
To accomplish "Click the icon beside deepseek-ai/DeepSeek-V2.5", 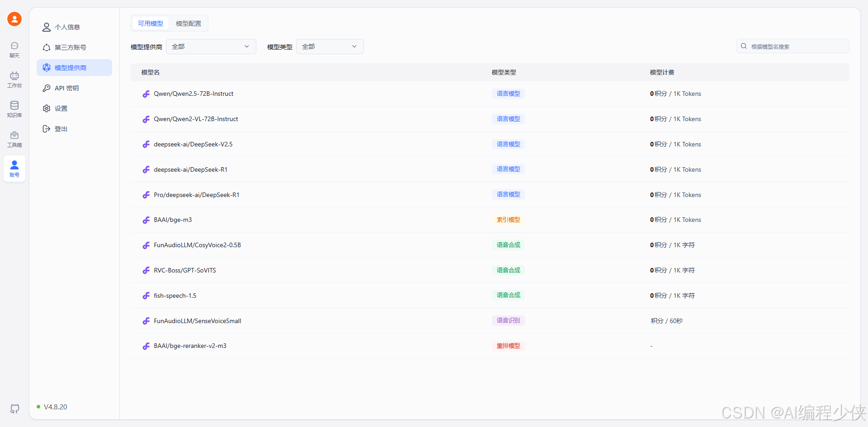I will point(146,145).
